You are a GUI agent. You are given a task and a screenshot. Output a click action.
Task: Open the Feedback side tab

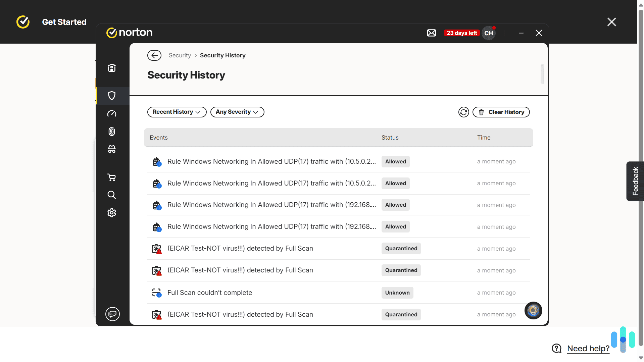(x=635, y=181)
